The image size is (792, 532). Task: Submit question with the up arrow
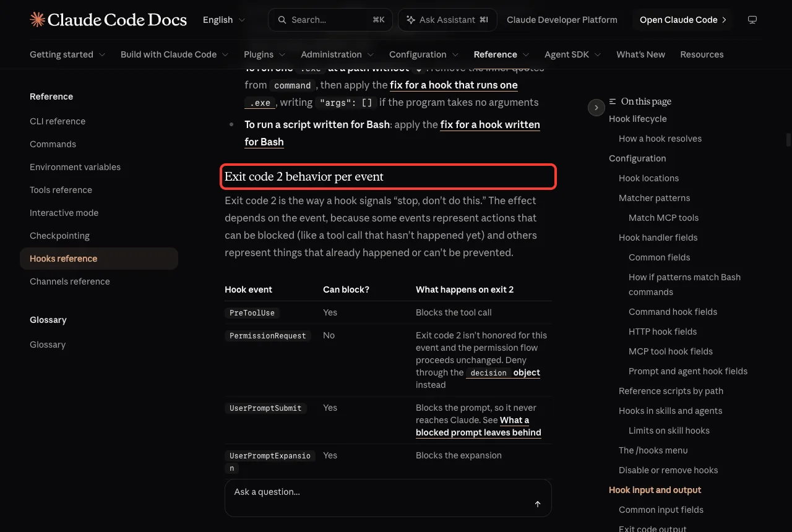click(538, 504)
